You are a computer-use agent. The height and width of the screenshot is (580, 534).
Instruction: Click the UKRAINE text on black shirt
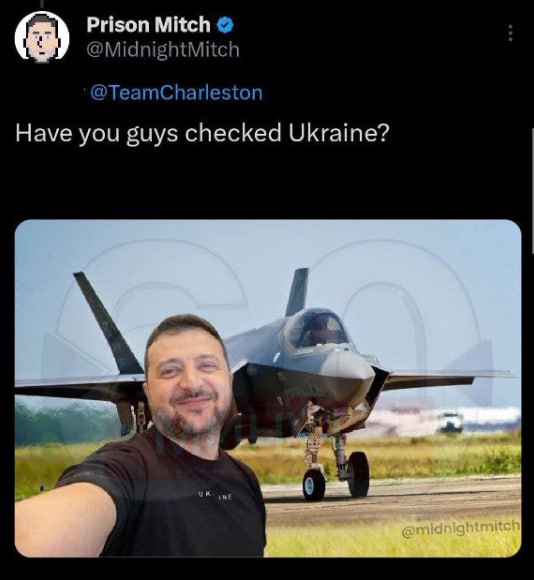214,495
